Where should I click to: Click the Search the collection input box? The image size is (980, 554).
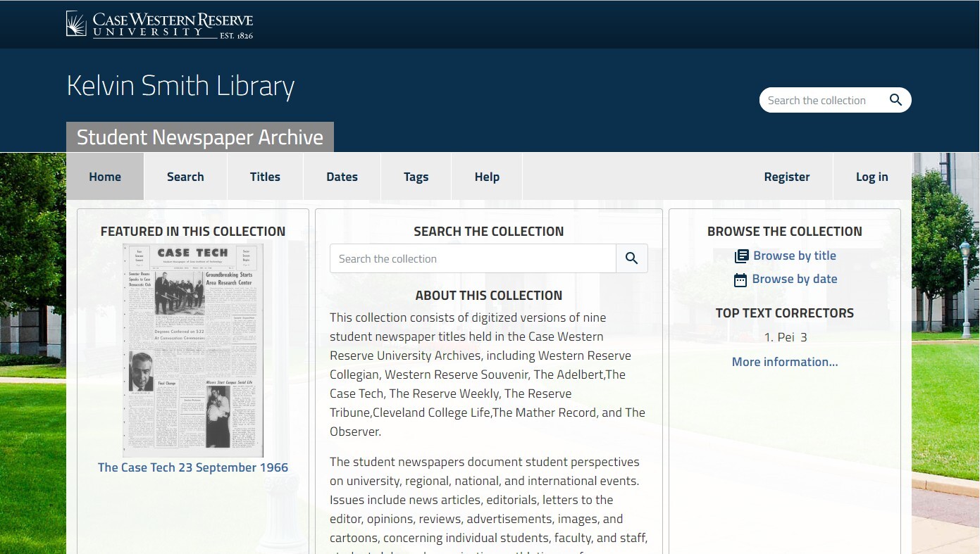point(472,258)
